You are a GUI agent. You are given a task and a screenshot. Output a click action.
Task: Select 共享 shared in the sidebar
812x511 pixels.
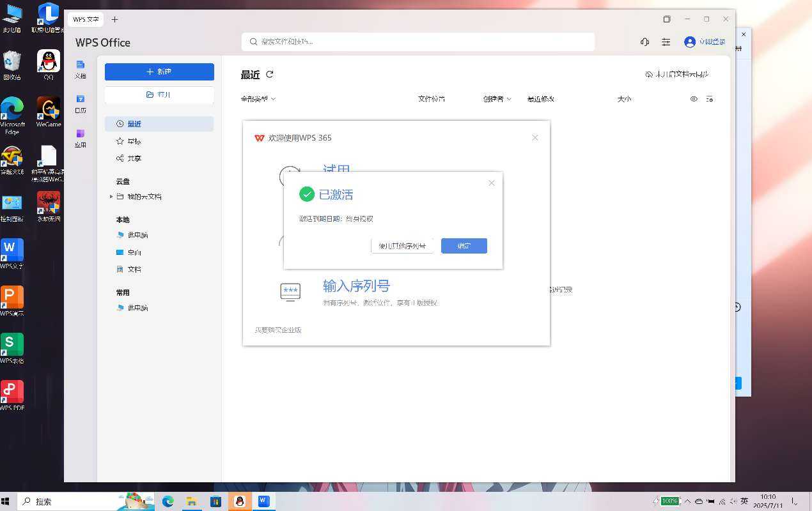pyautogui.click(x=159, y=158)
